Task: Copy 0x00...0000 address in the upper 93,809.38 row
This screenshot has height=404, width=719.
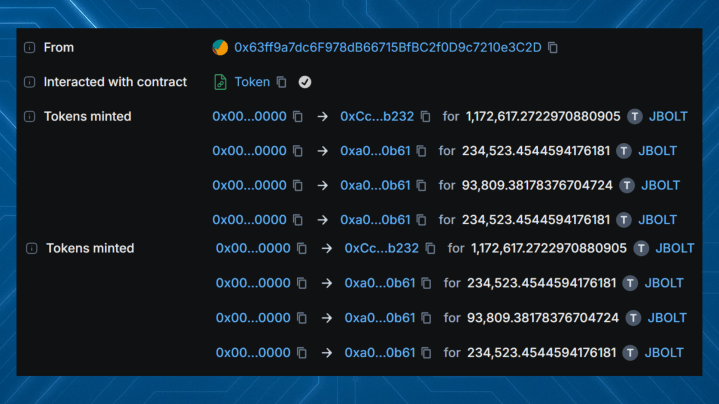Action: pyautogui.click(x=298, y=185)
